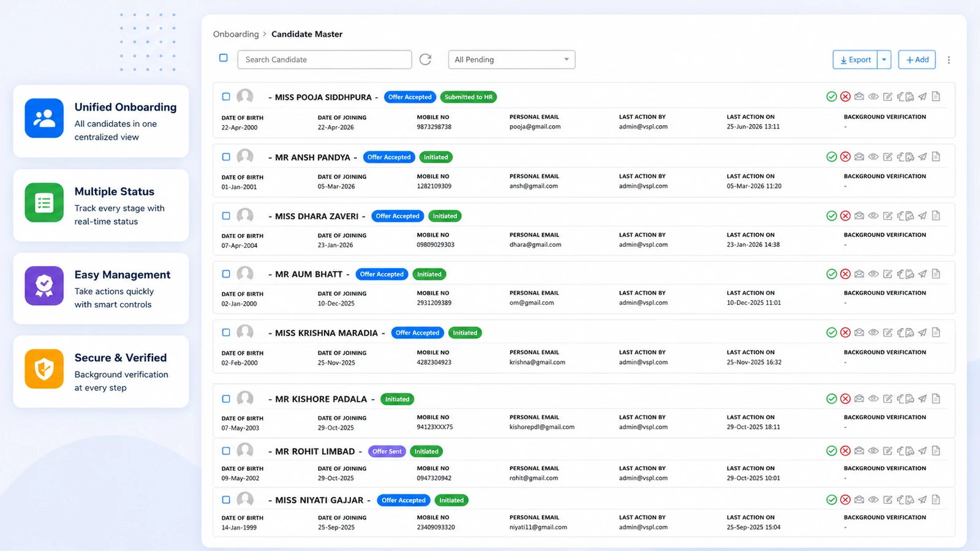The image size is (980, 551).
Task: Edit Krishna Maradia's candidate entry
Action: (x=888, y=332)
